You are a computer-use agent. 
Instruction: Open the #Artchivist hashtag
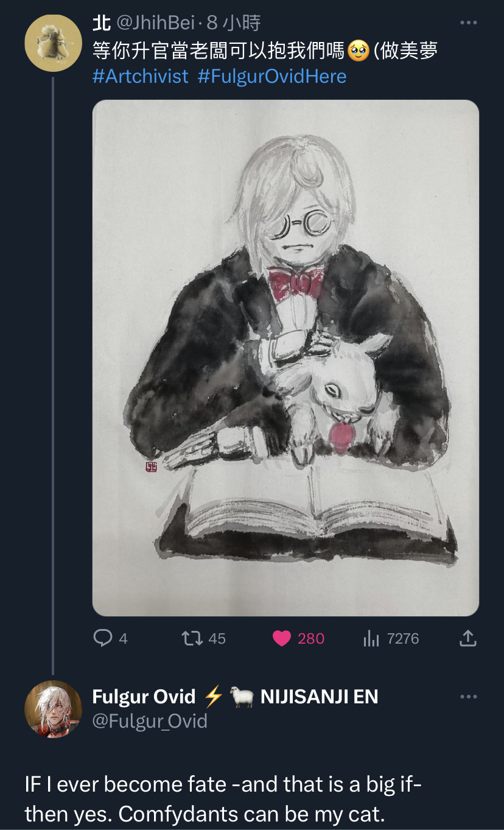pos(141,76)
